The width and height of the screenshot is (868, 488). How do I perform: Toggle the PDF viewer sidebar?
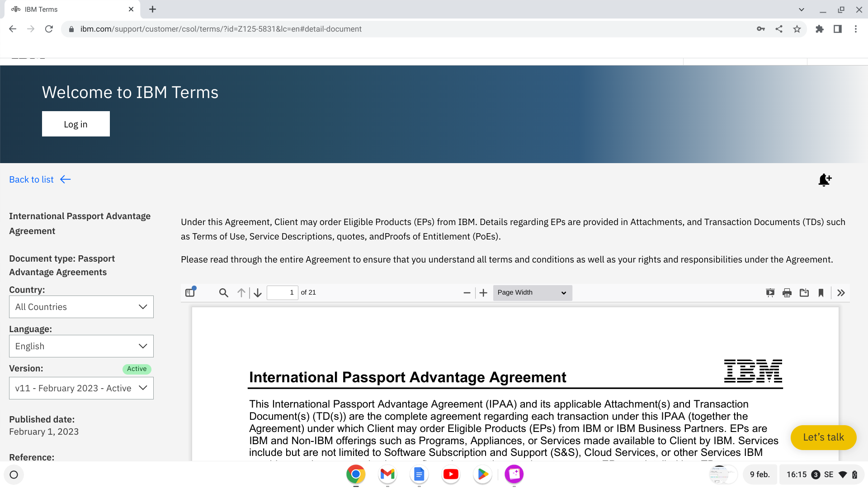190,292
